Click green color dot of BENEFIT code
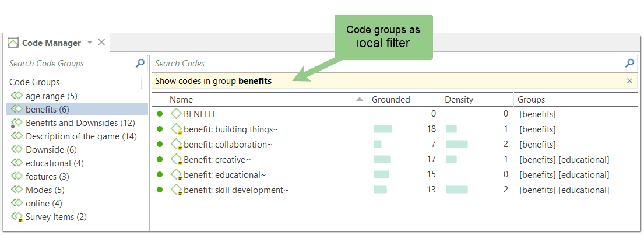644x235 pixels. click(160, 114)
